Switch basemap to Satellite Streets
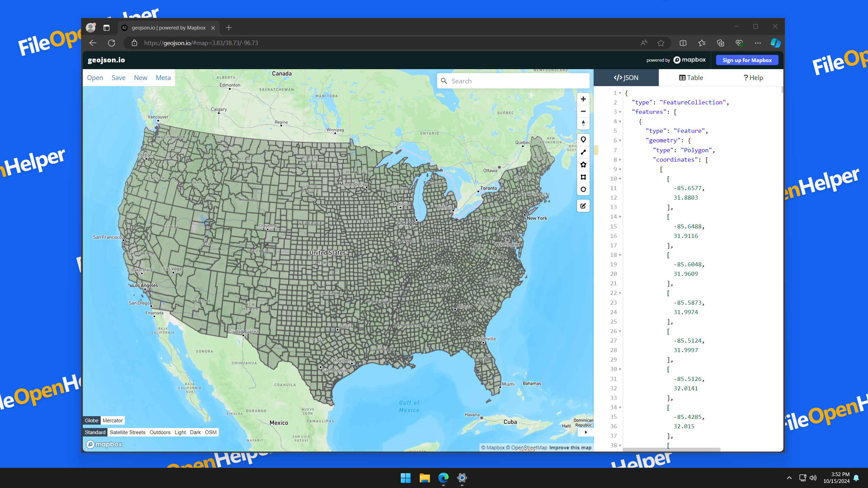The height and width of the screenshot is (488, 868). coord(127,432)
